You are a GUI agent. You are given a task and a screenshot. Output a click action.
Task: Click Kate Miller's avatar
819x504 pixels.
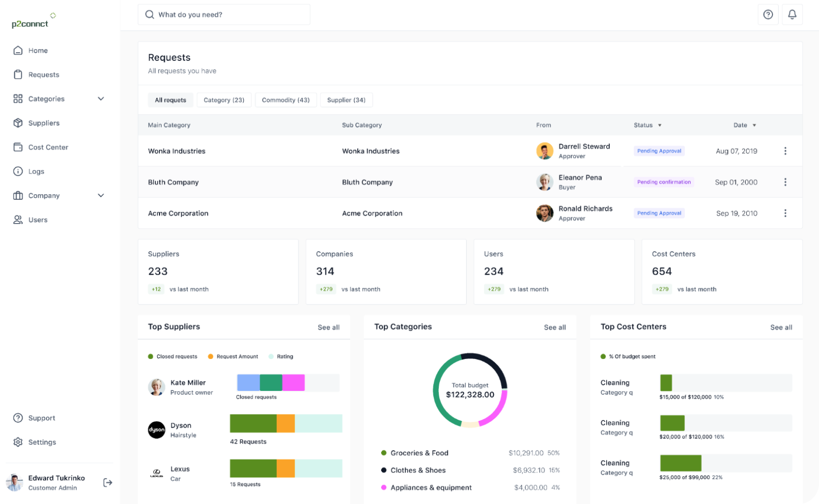click(x=156, y=387)
